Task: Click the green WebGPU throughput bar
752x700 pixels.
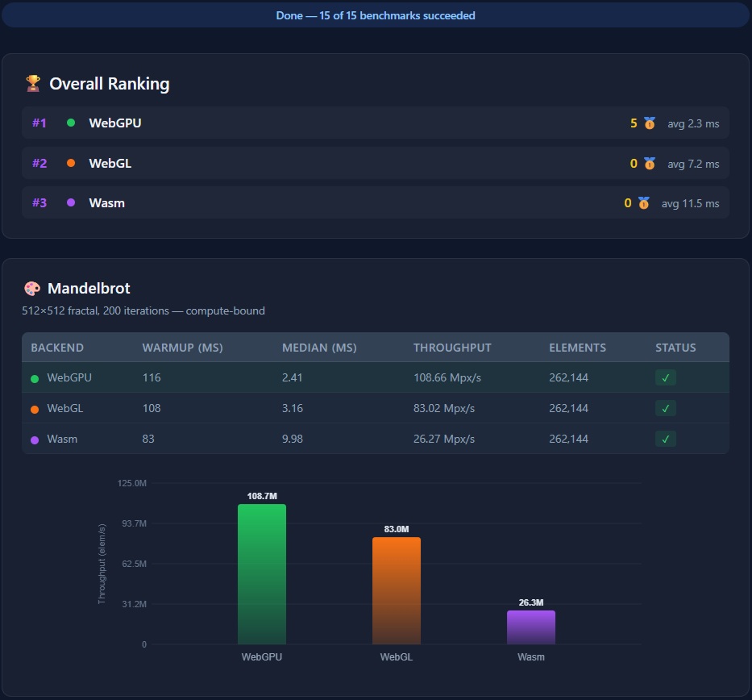Action: pos(261,573)
